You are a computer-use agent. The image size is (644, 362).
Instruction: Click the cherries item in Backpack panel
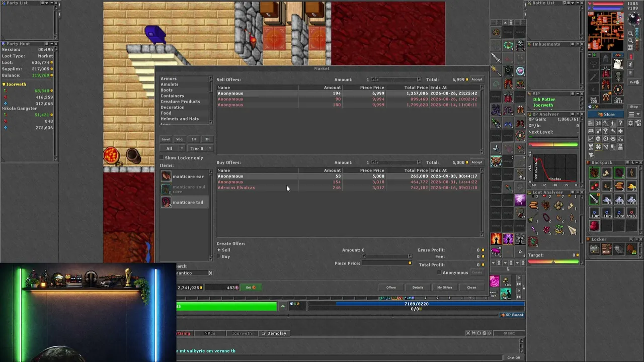(x=595, y=187)
